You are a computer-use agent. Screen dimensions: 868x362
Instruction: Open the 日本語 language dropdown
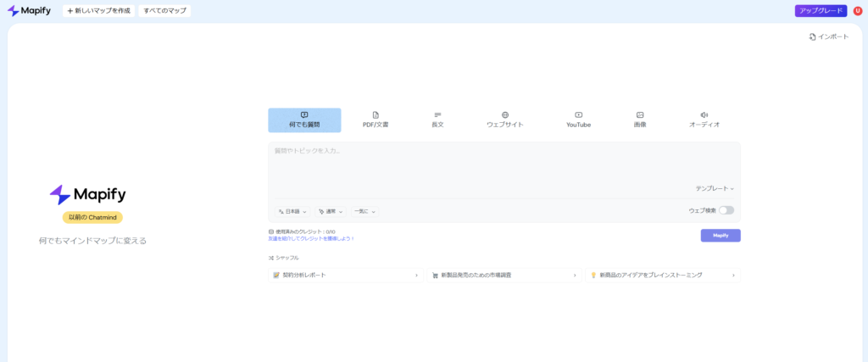pyautogui.click(x=293, y=211)
